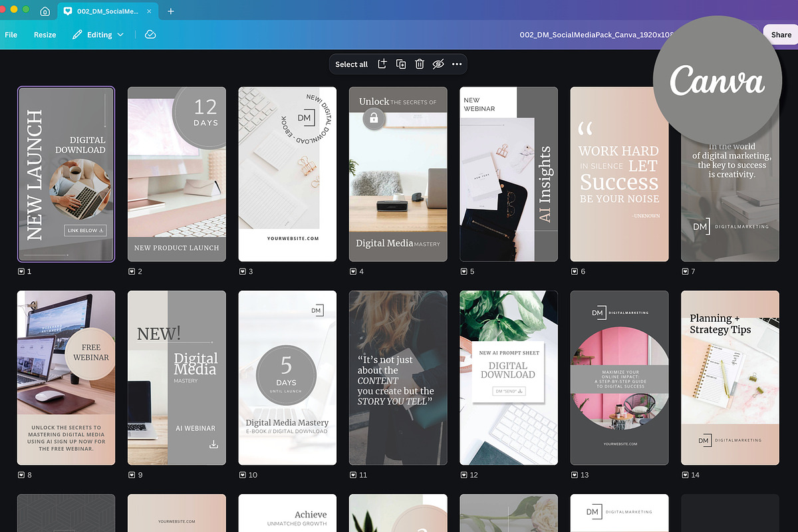
Task: Select the 002_DM_SocialMe document tab
Action: (107, 11)
